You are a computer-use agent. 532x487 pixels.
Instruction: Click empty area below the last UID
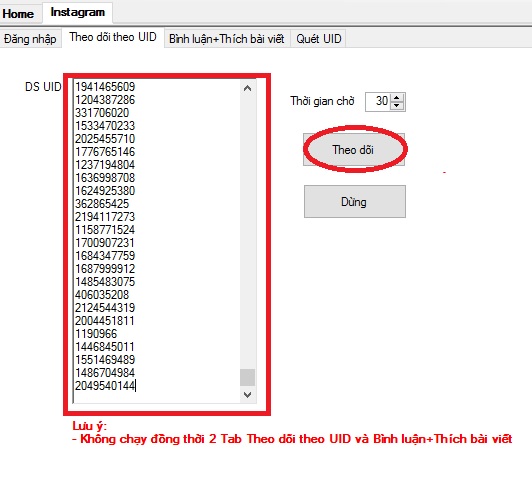tap(157, 398)
